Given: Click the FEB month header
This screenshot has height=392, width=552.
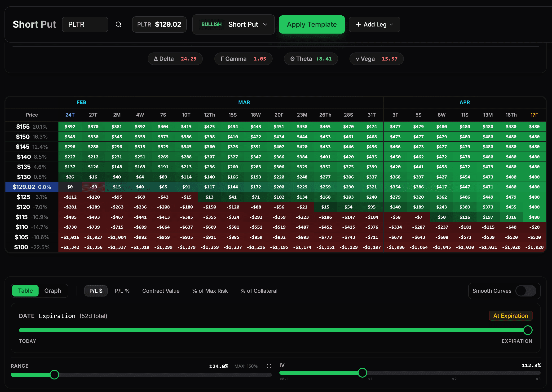Looking at the screenshot, I should [x=81, y=102].
